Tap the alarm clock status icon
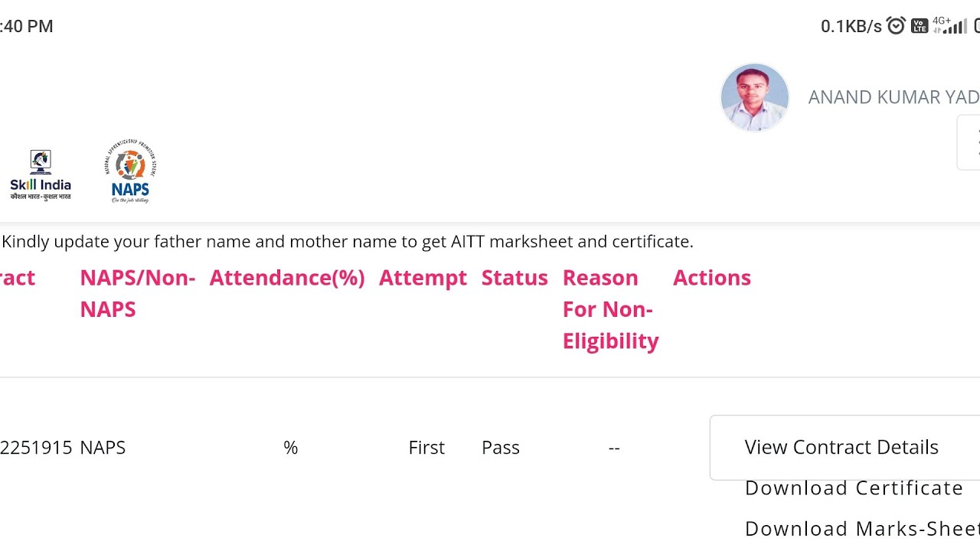 pyautogui.click(x=896, y=26)
